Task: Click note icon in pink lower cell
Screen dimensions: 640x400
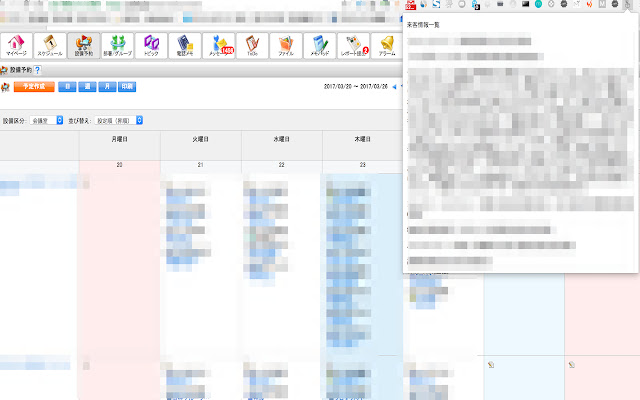Action: point(571,364)
